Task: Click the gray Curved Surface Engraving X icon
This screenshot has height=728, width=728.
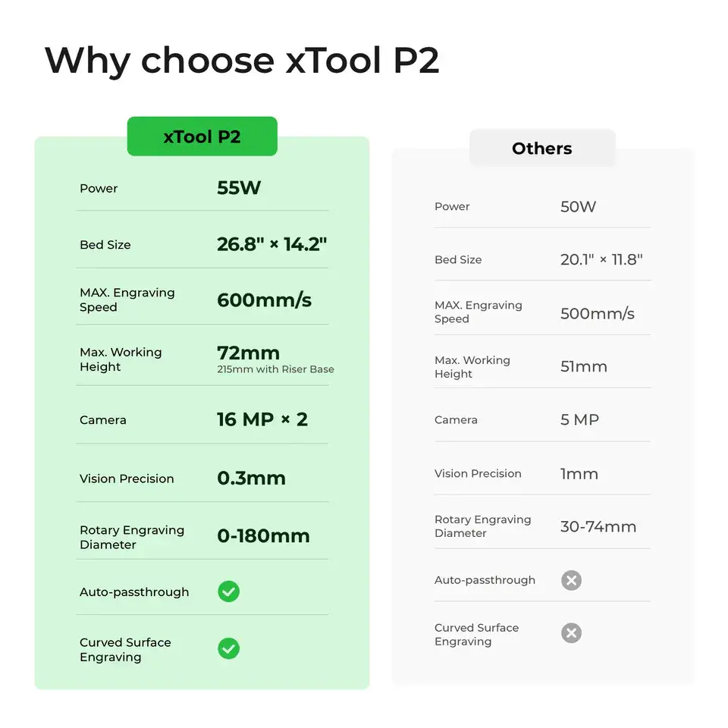Action: point(571,633)
